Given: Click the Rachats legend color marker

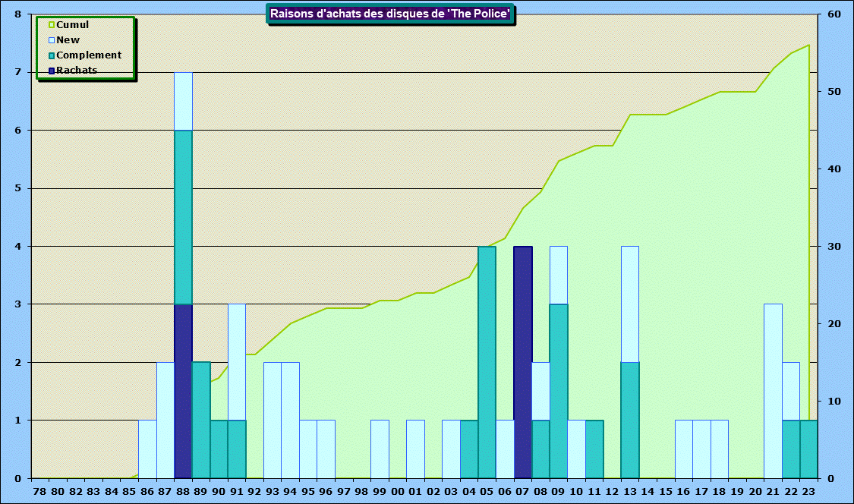Looking at the screenshot, I should [52, 71].
